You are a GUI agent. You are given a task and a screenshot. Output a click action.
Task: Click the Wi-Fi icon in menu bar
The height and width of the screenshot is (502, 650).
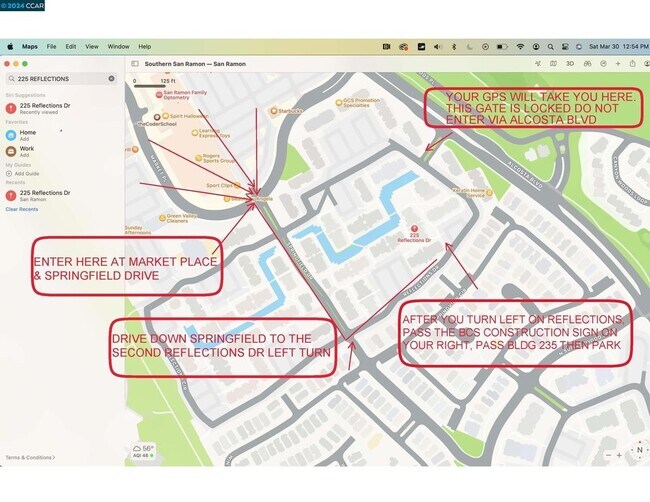coord(520,47)
